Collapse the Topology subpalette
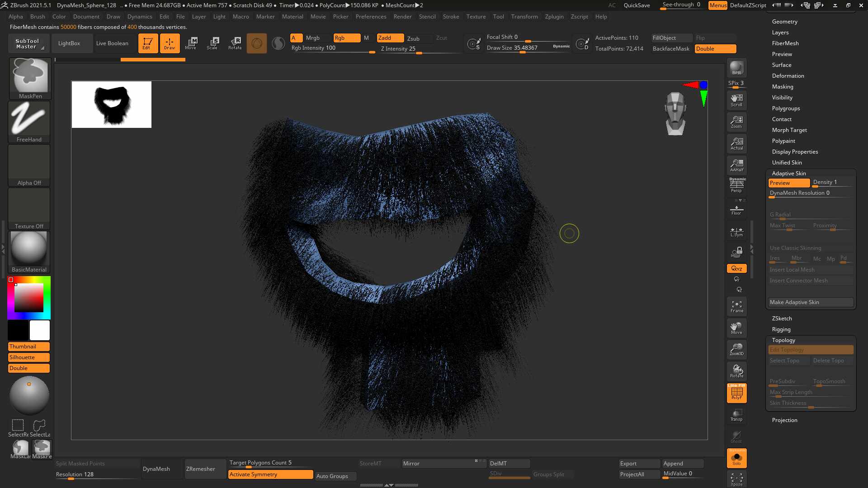Image resolution: width=868 pixels, height=488 pixels. pos(783,340)
